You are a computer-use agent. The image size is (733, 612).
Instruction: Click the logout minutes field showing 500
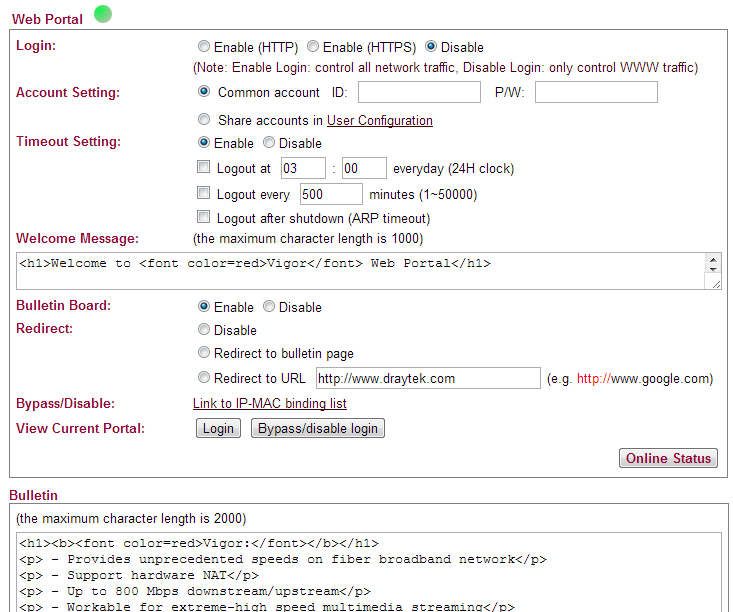point(331,194)
